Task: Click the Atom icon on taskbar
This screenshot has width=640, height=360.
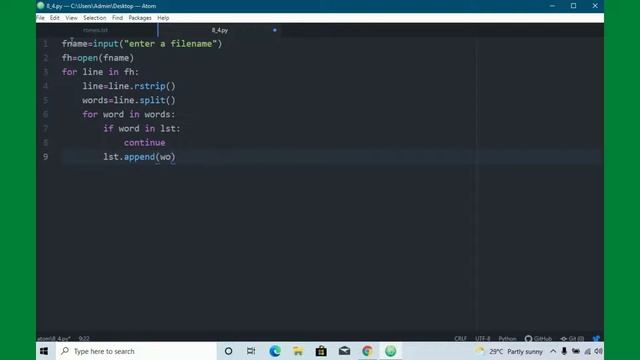Action: [x=391, y=351]
